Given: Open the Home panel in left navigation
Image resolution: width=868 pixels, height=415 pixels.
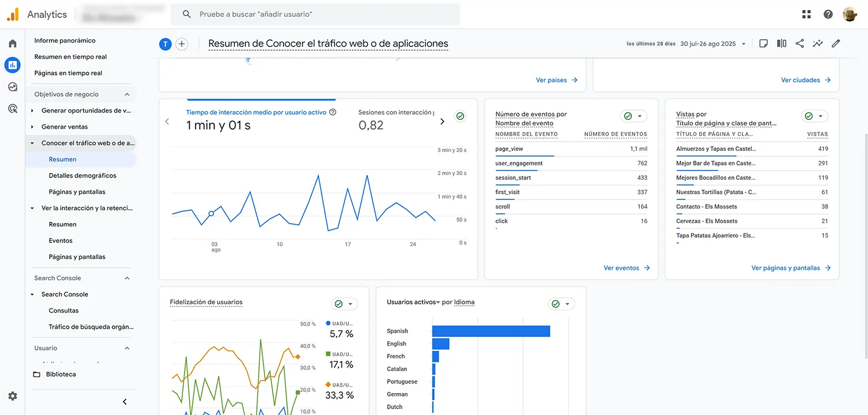Looking at the screenshot, I should 12,42.
